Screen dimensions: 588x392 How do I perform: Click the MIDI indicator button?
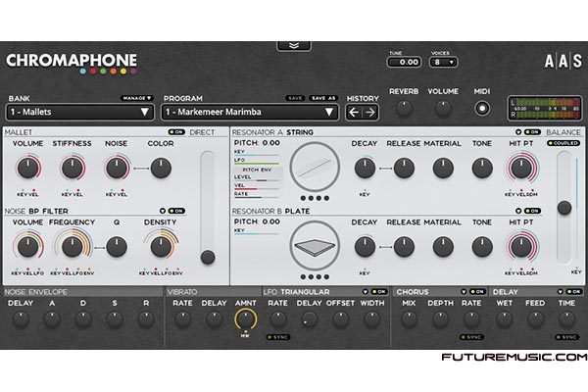(x=482, y=109)
